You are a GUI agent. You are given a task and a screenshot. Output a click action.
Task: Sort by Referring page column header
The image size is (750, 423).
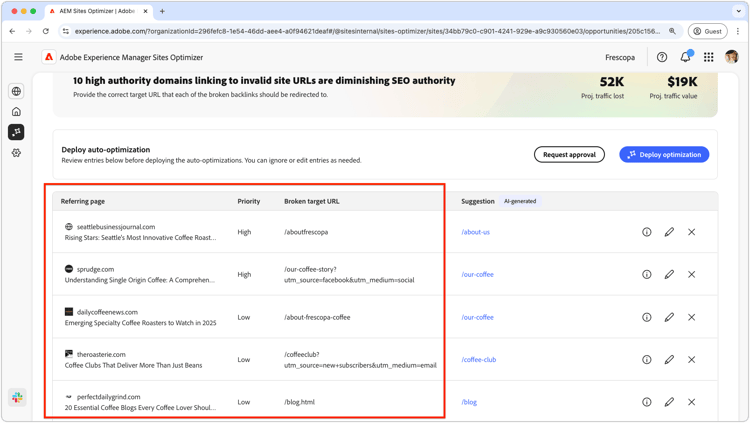(x=83, y=201)
